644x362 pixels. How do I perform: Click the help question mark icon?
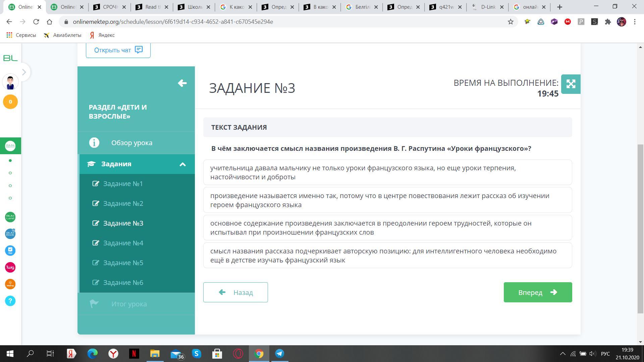coord(10,301)
